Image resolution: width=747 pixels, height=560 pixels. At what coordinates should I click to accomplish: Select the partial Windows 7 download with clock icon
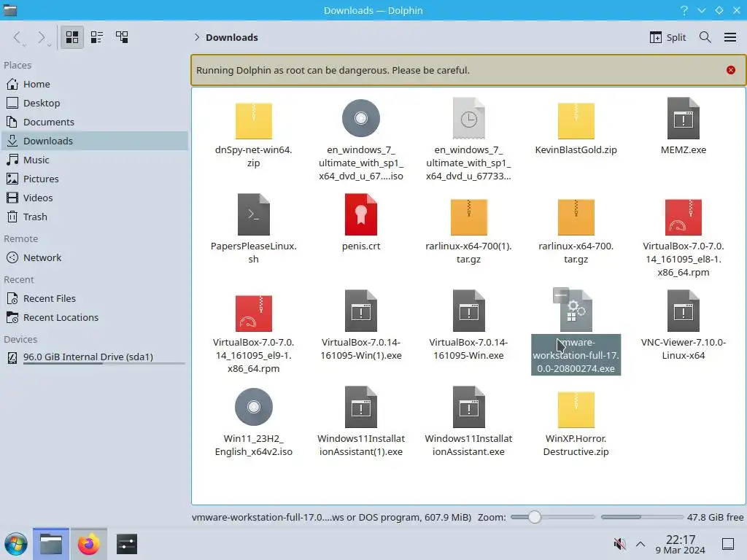[469, 118]
